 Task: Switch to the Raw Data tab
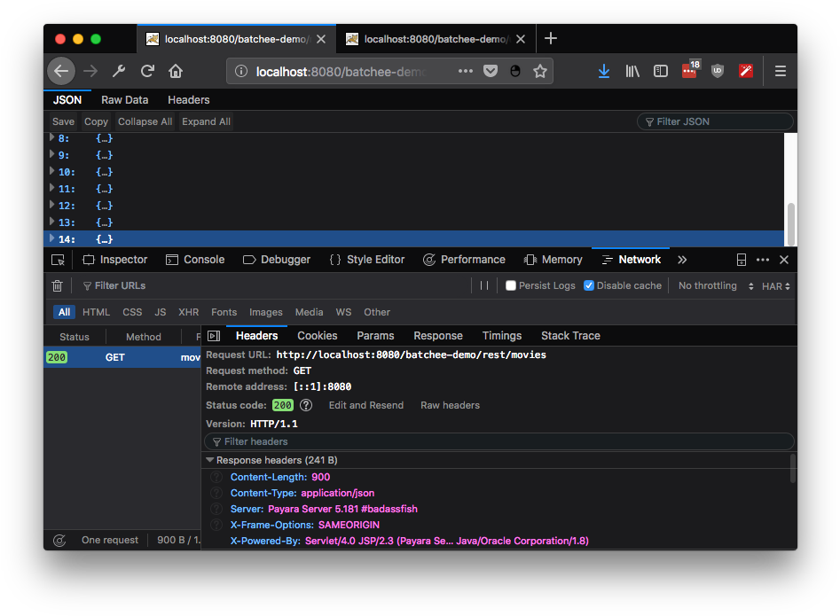point(124,99)
